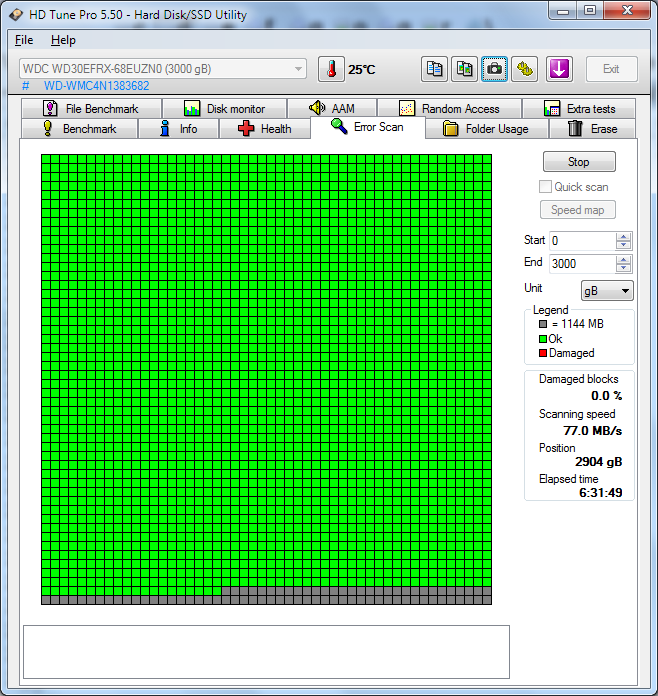Viewport: 658px width, 696px height.
Task: Open the Help menu
Action: pos(63,40)
